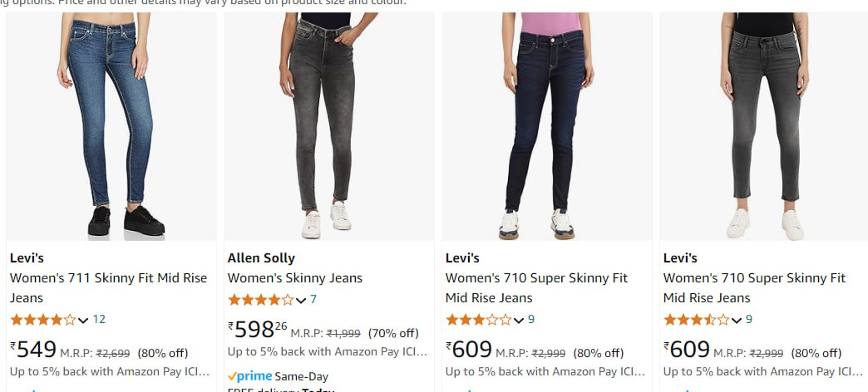
Task: Open the 7 reviews link for Allen Solly
Action: click(313, 300)
